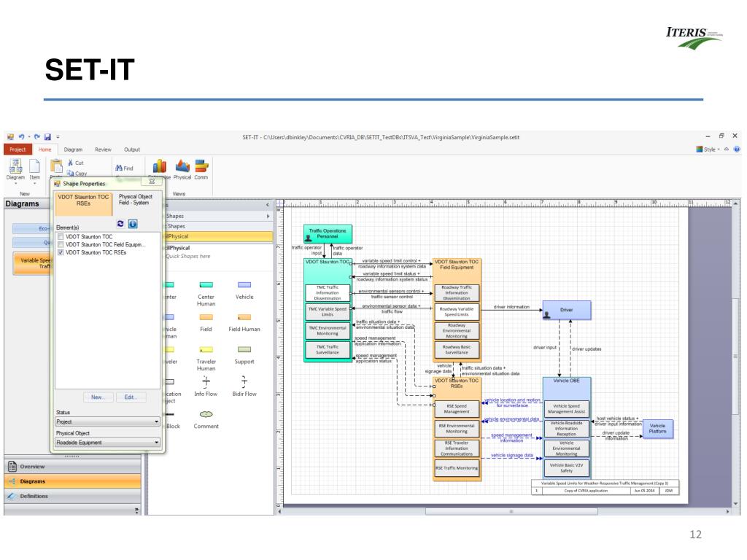The height and width of the screenshot is (560, 747).
Task: Open the Overview navigation section
Action: click(72, 467)
